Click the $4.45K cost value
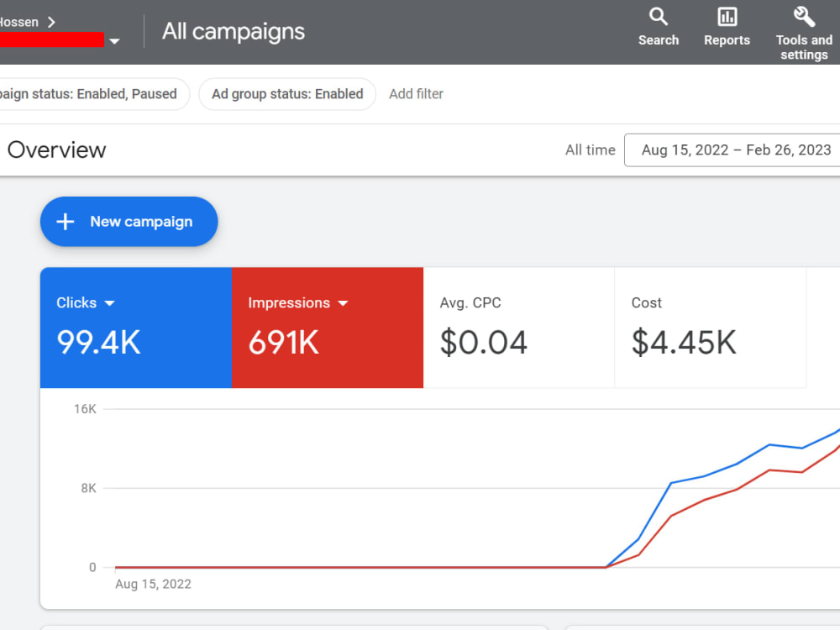This screenshot has height=630, width=840. (684, 343)
